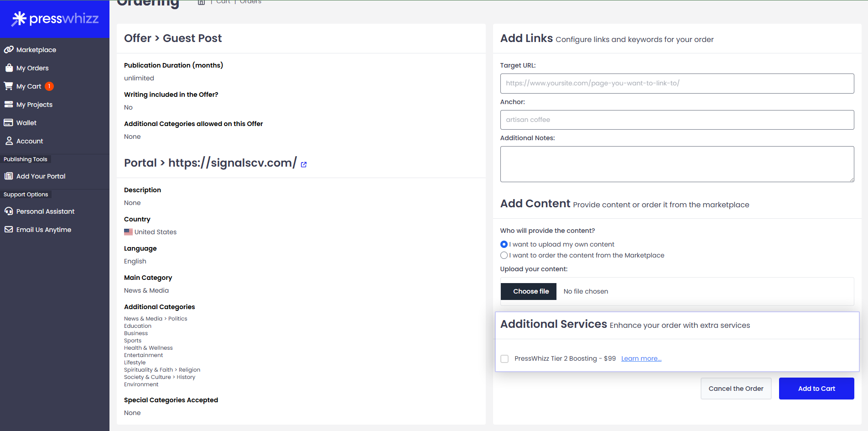Click the home icon in the breadcrumb
The image size is (868, 431).
[x=201, y=2]
